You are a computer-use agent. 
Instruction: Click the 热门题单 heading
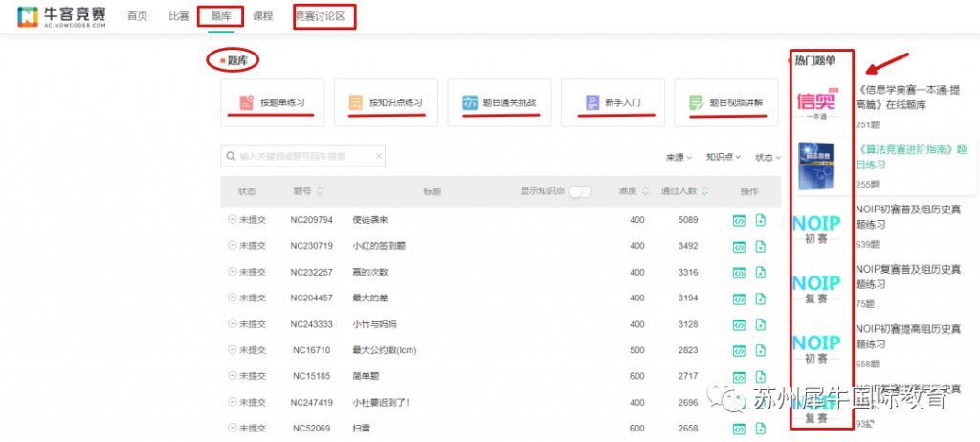tap(814, 60)
